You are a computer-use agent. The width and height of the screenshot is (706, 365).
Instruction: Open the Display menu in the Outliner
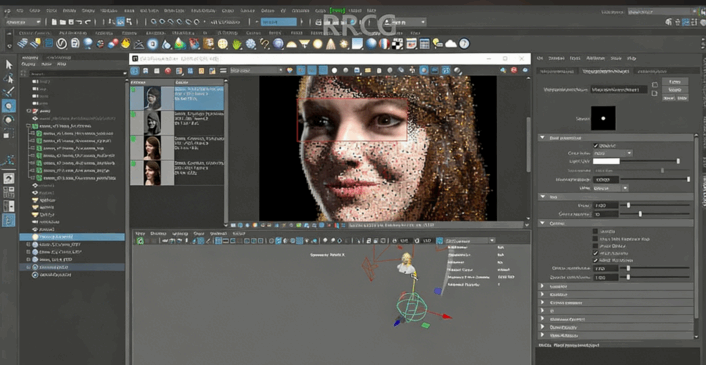tap(29, 64)
